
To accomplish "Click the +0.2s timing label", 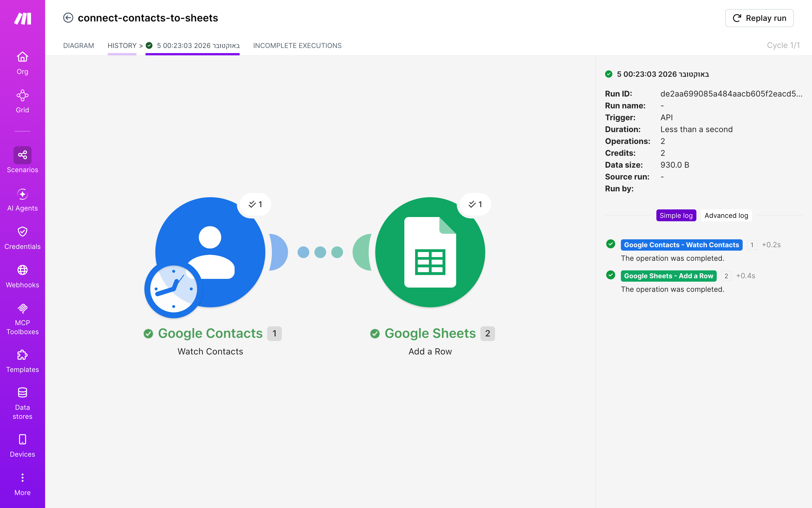I will 771,245.
